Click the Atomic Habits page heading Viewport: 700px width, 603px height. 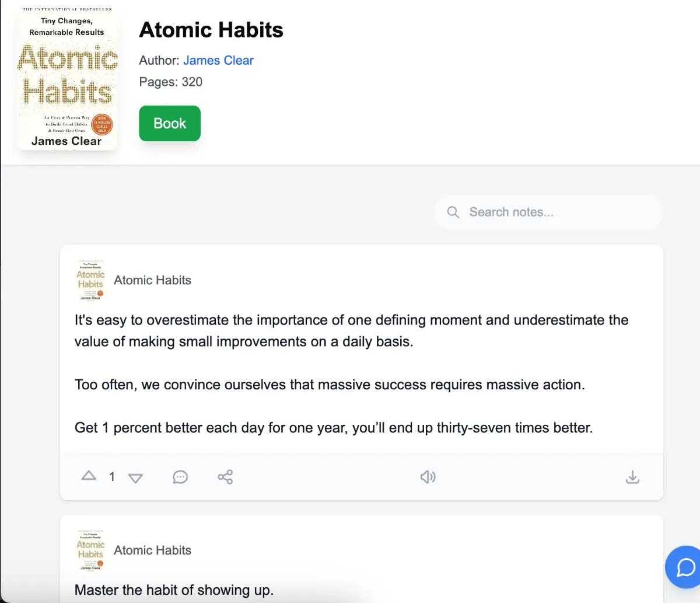click(x=211, y=30)
